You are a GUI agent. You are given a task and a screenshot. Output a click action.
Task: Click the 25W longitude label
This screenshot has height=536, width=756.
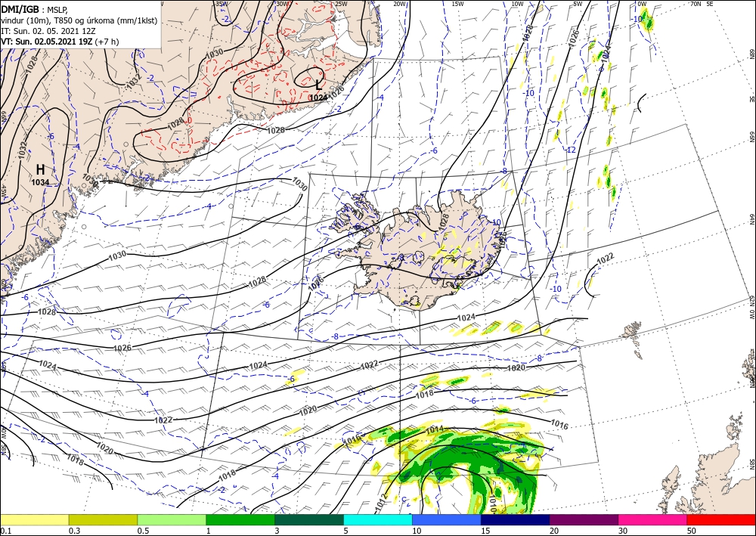[341, 4]
